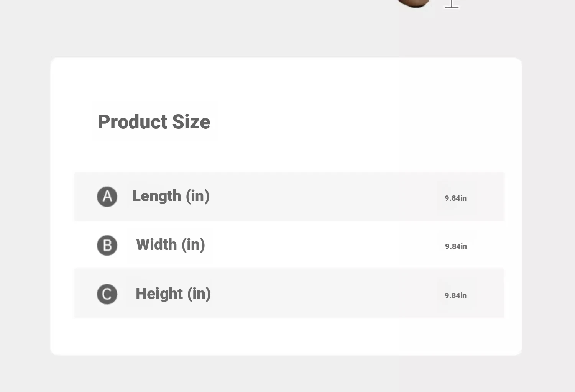
Task: Click the word Length in row A
Action: click(156, 196)
